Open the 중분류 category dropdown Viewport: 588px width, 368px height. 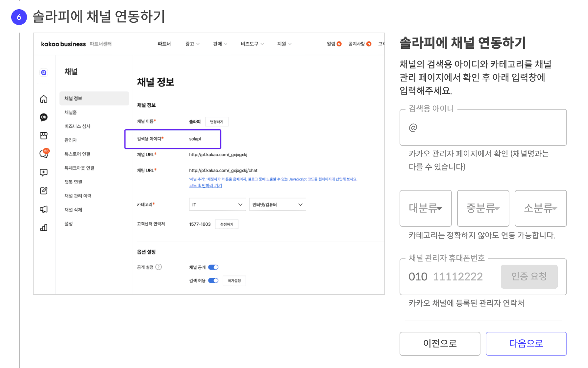pos(483,208)
